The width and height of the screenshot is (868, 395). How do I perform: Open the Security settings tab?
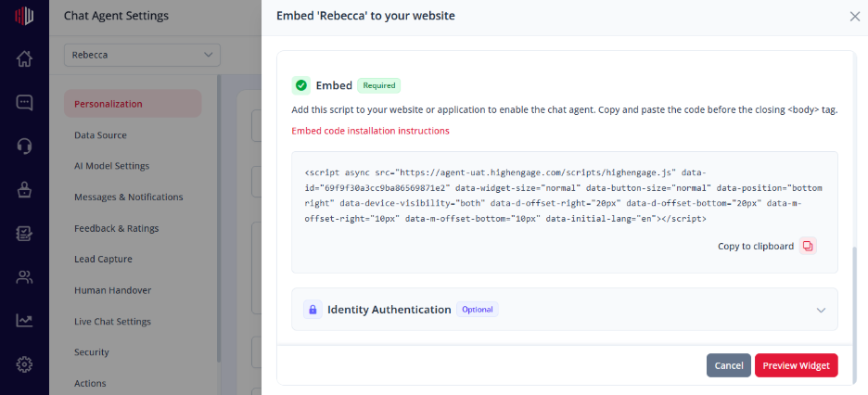[91, 352]
